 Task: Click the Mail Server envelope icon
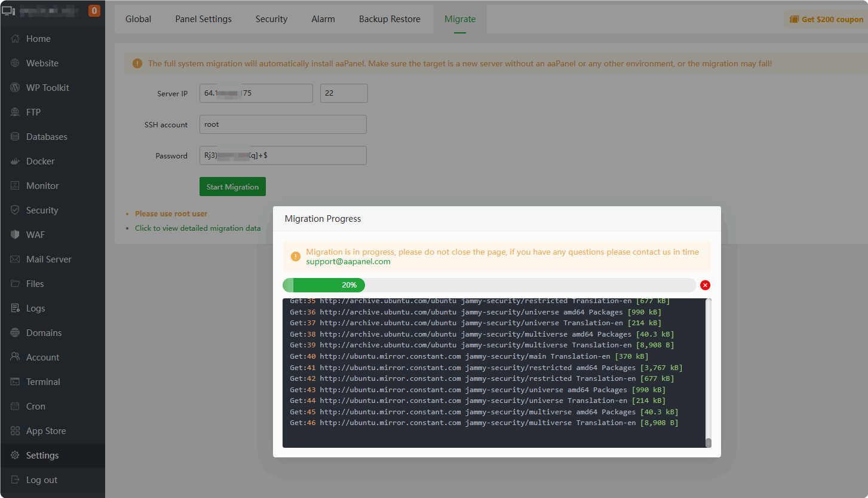15,259
